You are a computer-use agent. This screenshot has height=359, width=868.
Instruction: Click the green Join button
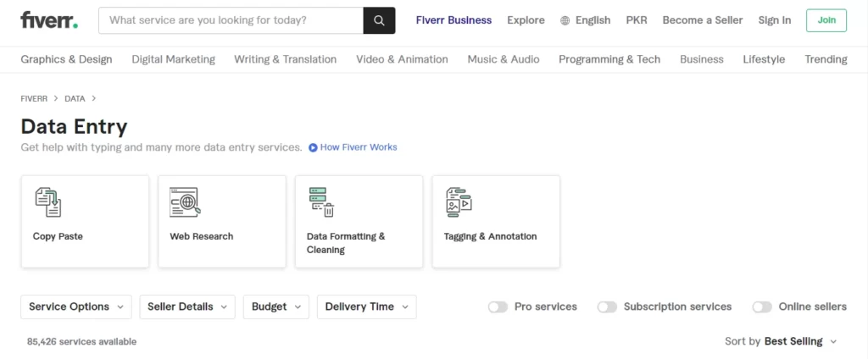click(x=826, y=20)
